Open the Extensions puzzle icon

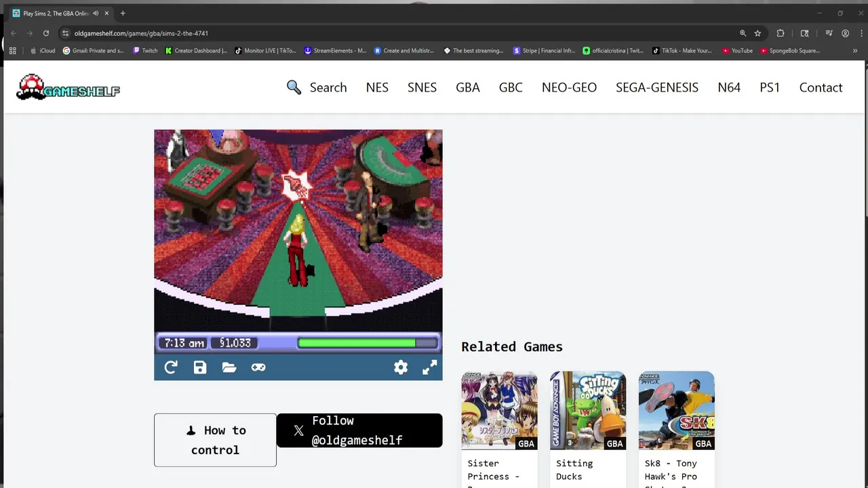tap(781, 33)
